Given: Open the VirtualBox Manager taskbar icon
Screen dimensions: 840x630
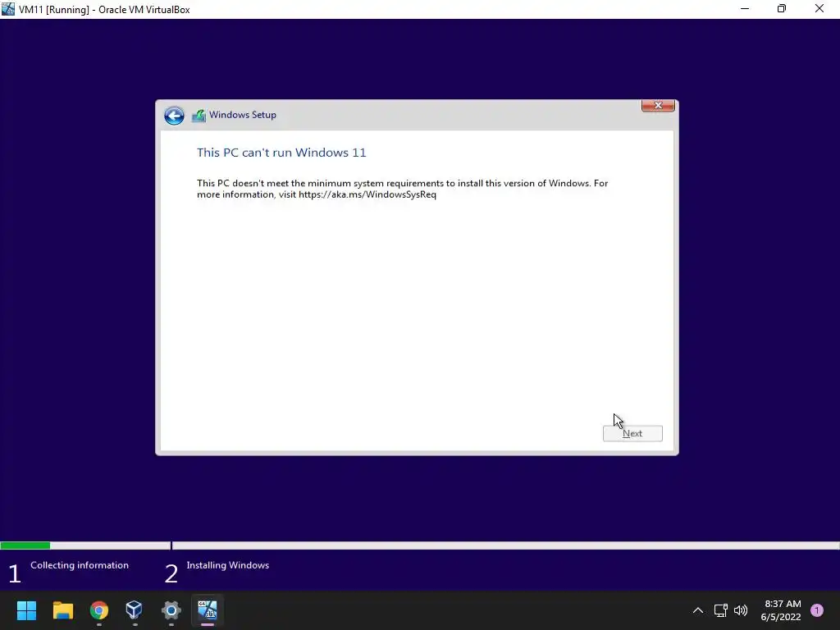Looking at the screenshot, I should click(x=135, y=610).
